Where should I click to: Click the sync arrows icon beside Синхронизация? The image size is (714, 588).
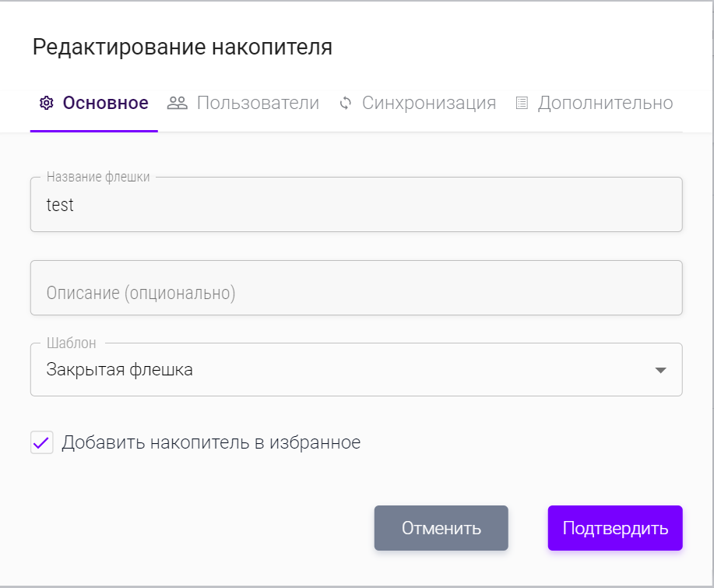(x=346, y=103)
